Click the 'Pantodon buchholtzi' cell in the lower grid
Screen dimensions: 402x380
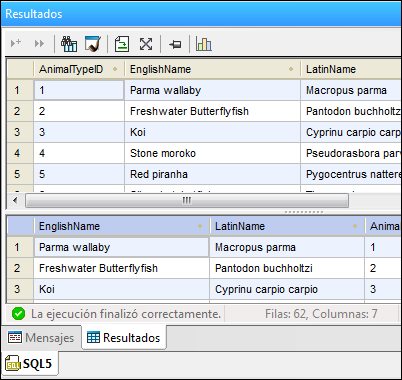coord(287,268)
